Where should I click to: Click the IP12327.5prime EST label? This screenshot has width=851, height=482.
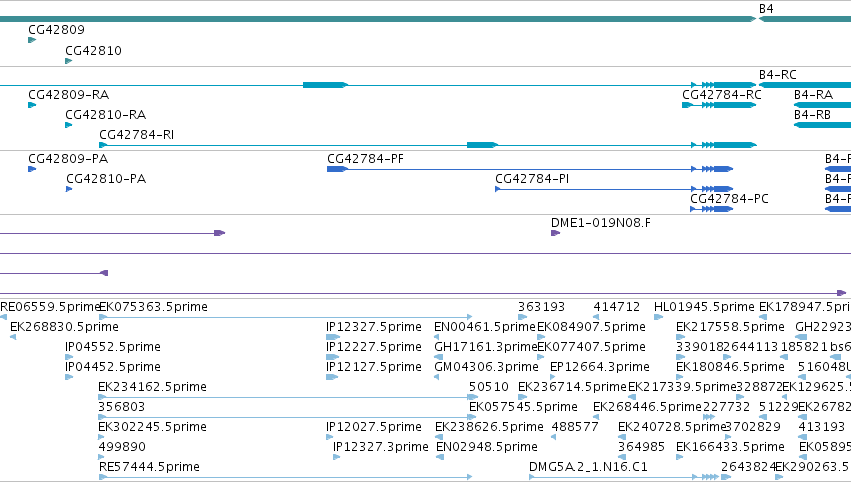point(374,327)
